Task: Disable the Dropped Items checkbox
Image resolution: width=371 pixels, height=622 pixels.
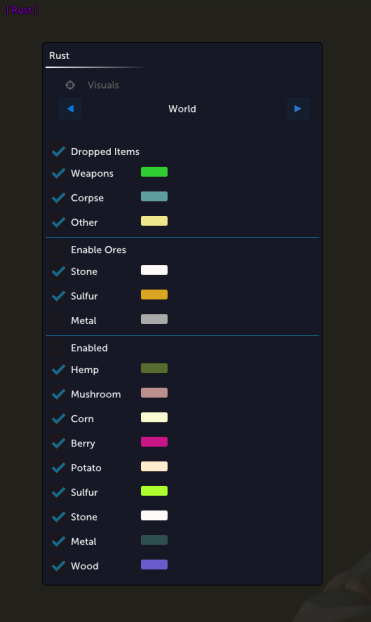Action: click(58, 152)
